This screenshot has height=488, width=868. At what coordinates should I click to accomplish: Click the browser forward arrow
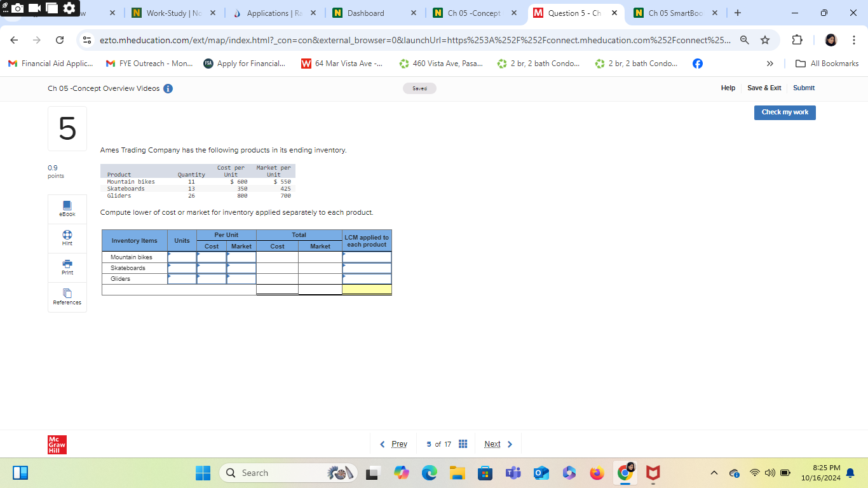pyautogui.click(x=37, y=40)
